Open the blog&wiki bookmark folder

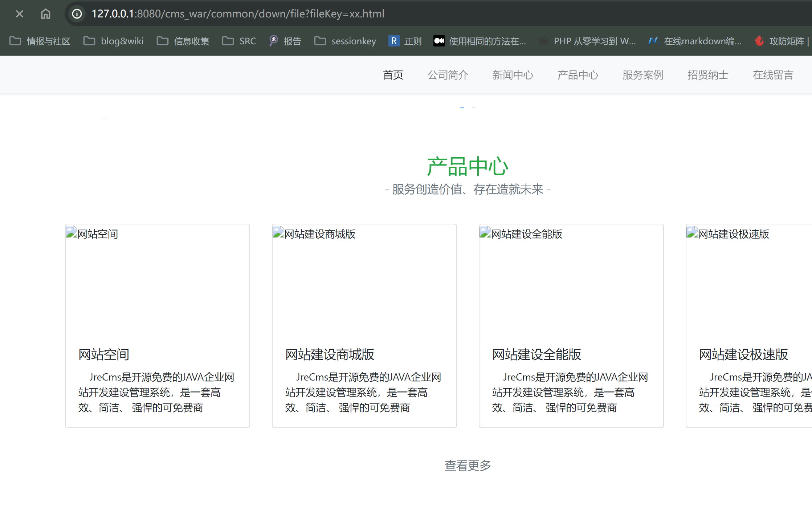pos(114,41)
